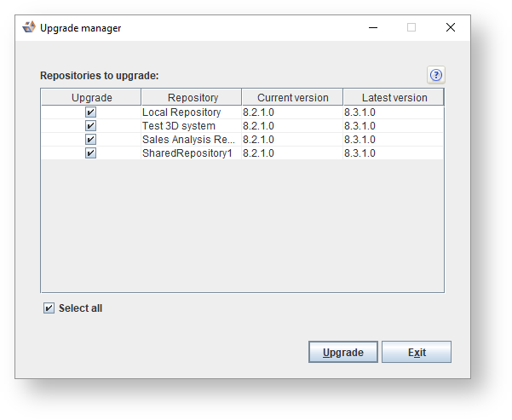Click the blue help question mark icon
The image size is (512, 420).
436,74
